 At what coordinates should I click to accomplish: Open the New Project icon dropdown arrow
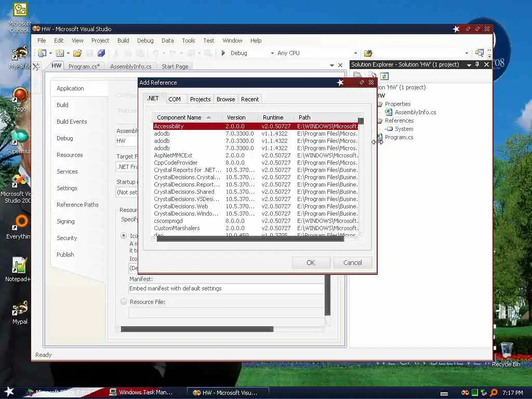click(50, 54)
